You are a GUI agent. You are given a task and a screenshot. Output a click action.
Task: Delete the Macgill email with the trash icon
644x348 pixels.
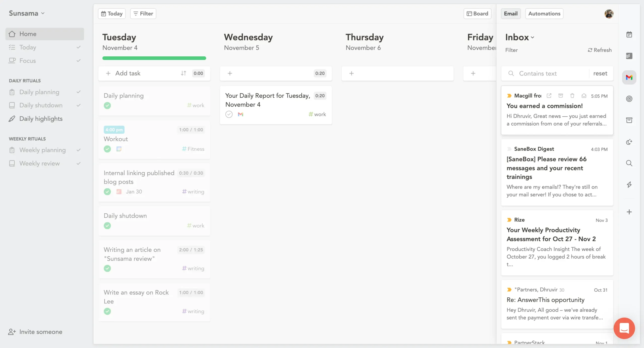pos(572,96)
